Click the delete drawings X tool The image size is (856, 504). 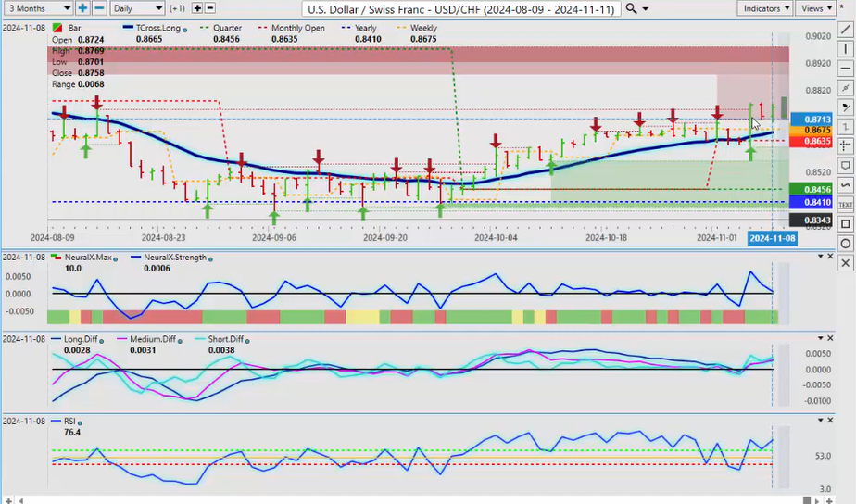(x=845, y=263)
